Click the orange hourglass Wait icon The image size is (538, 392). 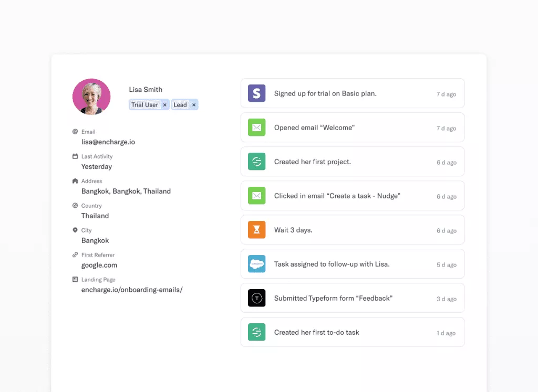tap(256, 230)
